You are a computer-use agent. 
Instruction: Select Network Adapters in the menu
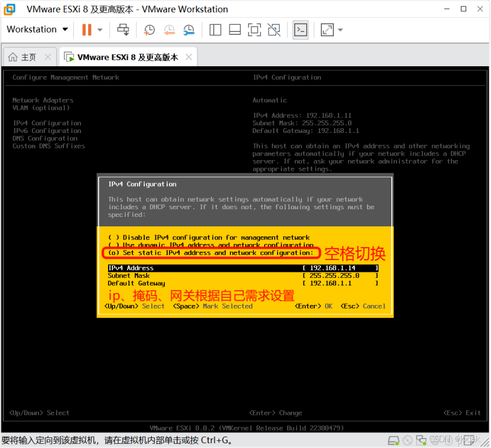pyautogui.click(x=43, y=100)
